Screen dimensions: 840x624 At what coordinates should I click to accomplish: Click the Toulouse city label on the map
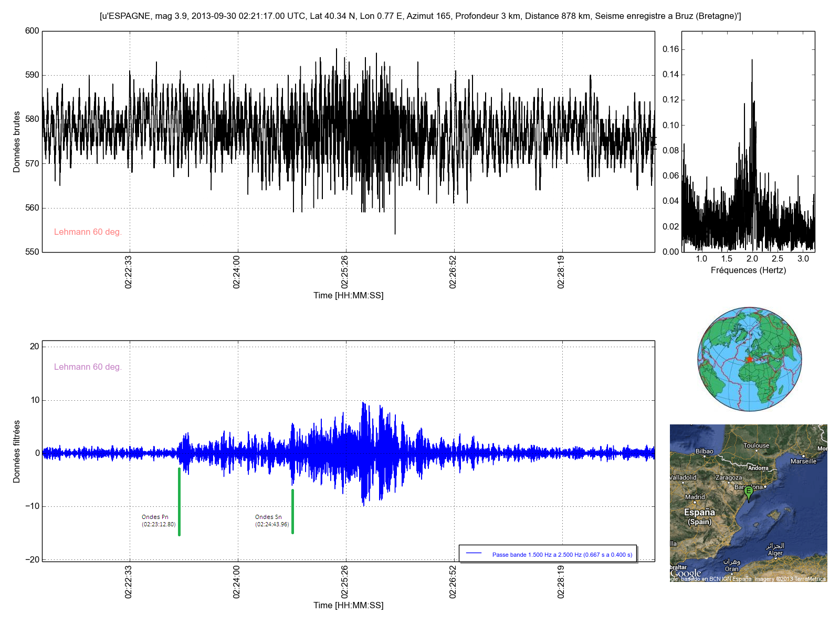tap(756, 445)
